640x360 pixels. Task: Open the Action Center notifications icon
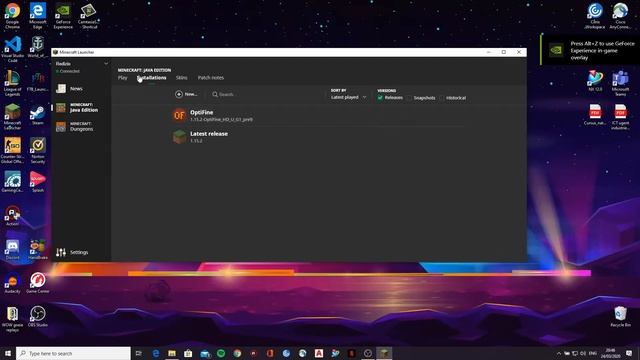629,353
